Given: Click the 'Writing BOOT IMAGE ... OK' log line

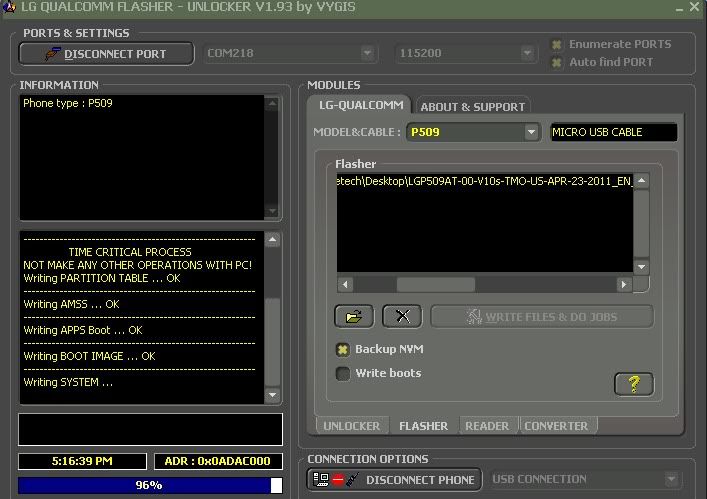Looking at the screenshot, I should point(89,356).
